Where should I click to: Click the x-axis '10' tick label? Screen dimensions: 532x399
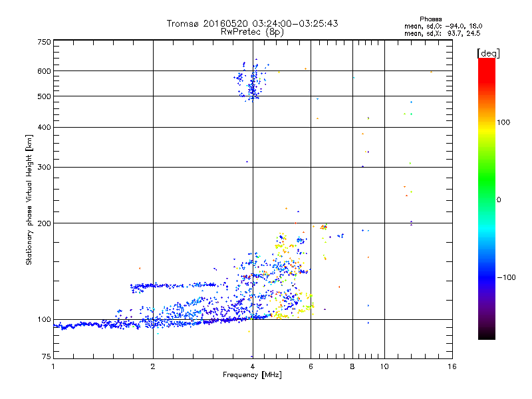coord(384,366)
